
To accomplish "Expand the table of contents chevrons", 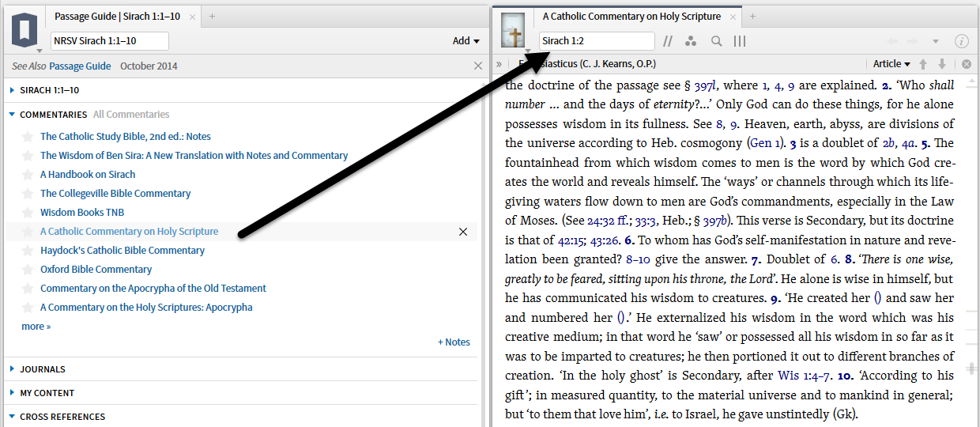I will (499, 64).
